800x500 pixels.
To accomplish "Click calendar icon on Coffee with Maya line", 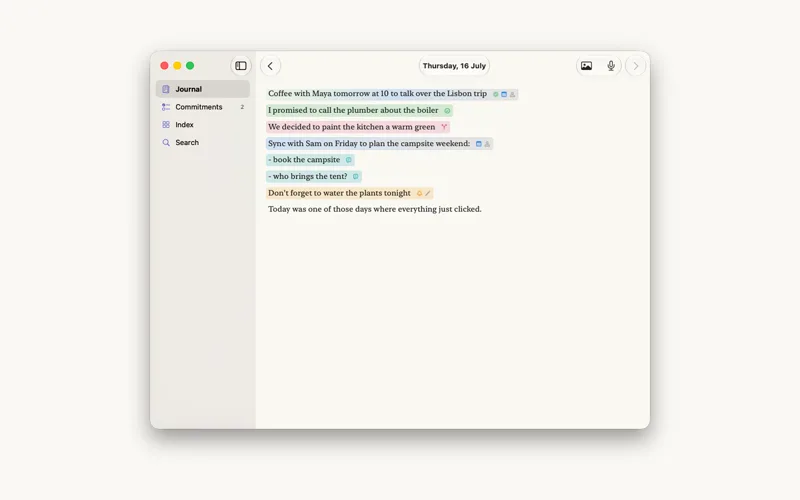I will pyautogui.click(x=504, y=94).
